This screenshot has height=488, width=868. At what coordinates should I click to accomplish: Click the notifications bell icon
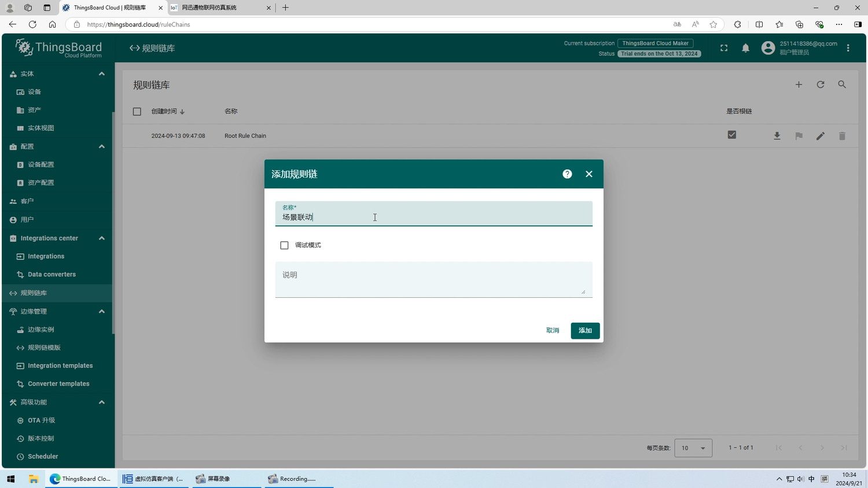745,49
